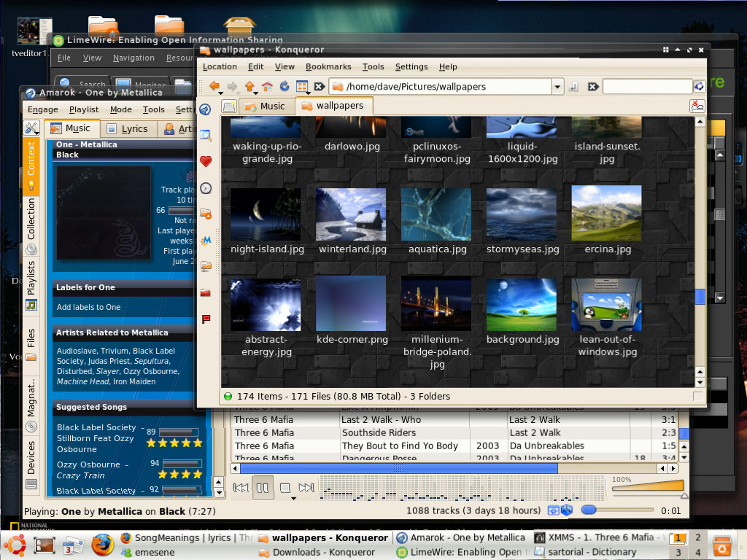Image resolution: width=747 pixels, height=560 pixels.
Task: Click Machine Head related artist link
Action: (x=82, y=381)
